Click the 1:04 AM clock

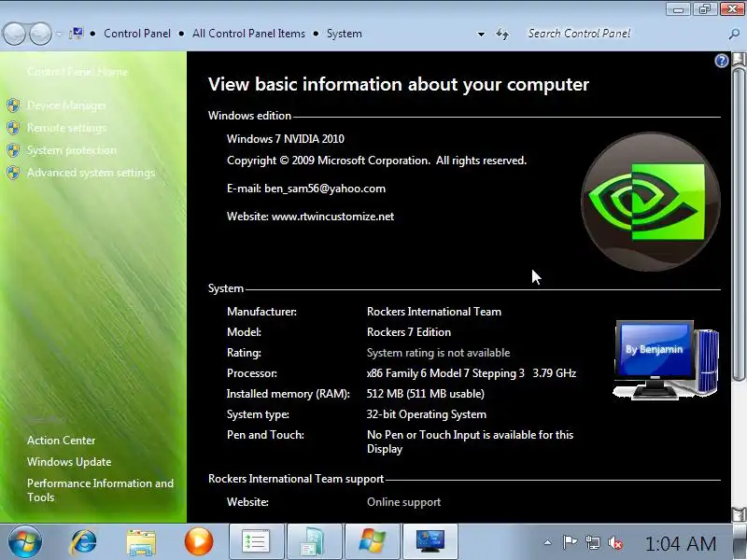click(x=681, y=543)
